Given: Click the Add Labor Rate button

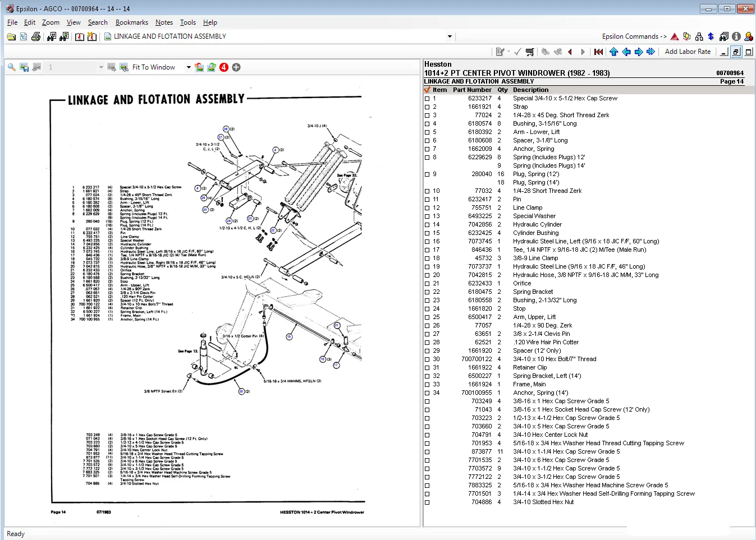Looking at the screenshot, I should [688, 52].
